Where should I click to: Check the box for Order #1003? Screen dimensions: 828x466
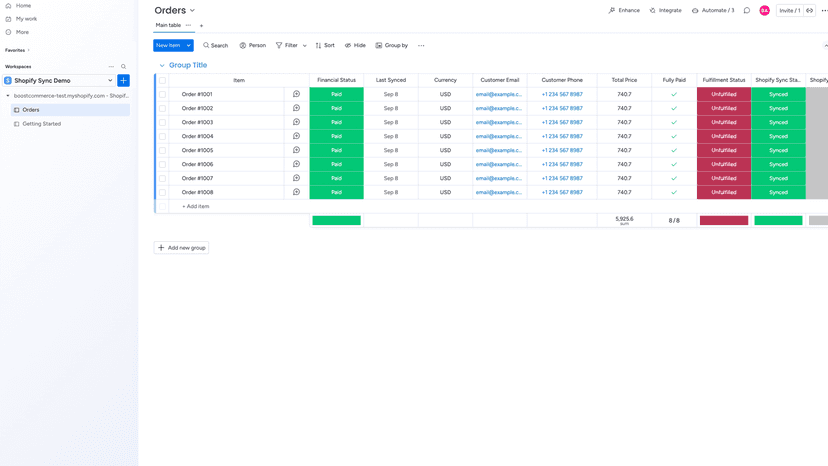click(x=163, y=123)
